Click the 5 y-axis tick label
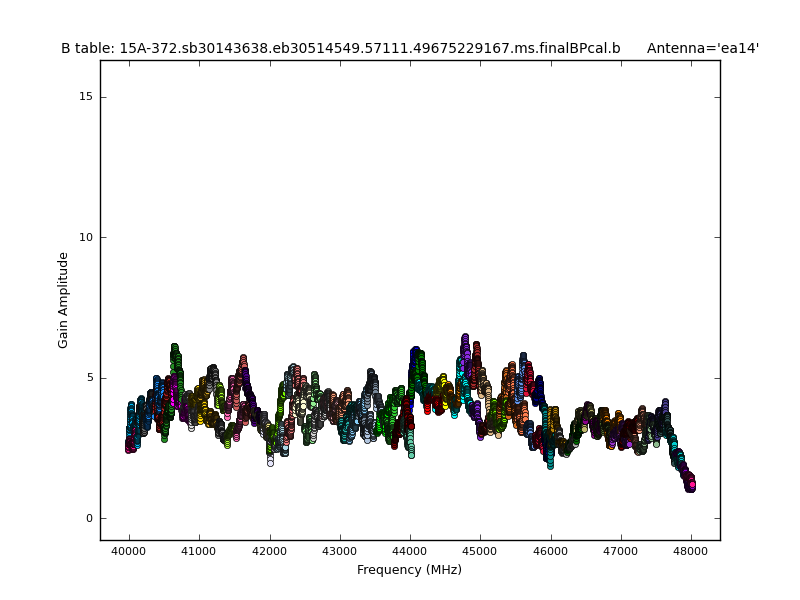 tap(89, 378)
